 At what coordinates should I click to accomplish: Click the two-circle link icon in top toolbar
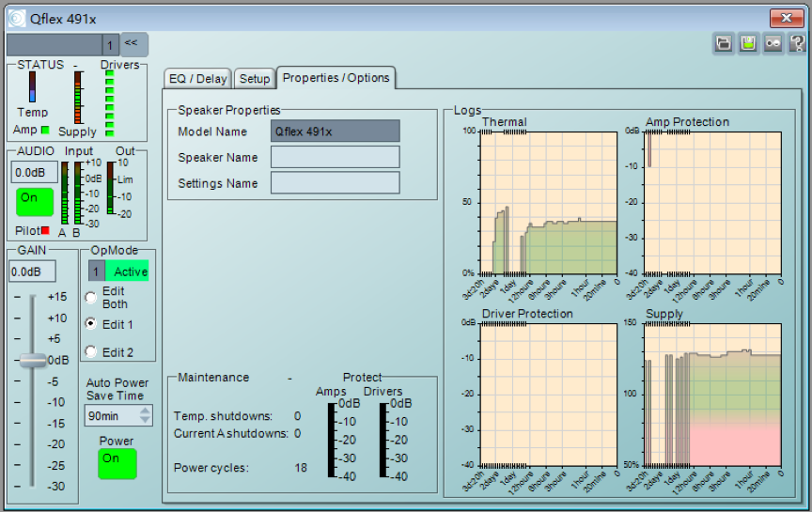click(773, 43)
